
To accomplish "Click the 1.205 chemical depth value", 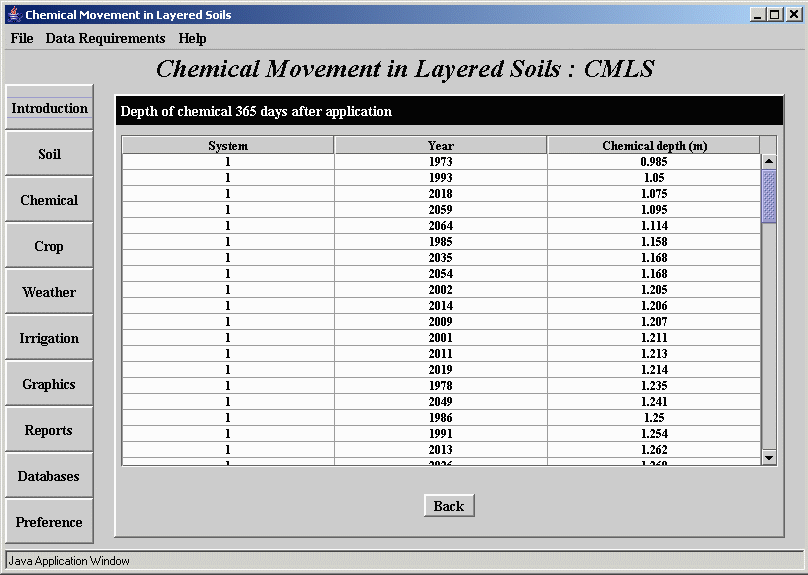I will tap(654, 290).
